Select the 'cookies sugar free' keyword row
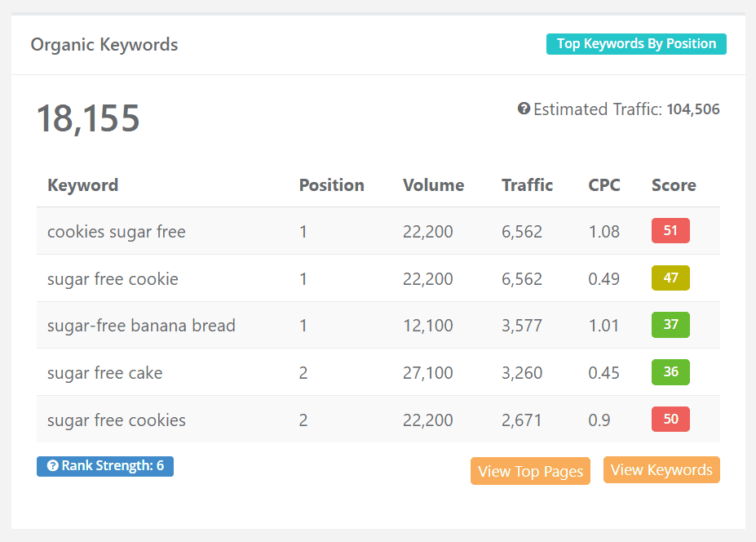Viewport: 756px width, 542px height. (378, 231)
